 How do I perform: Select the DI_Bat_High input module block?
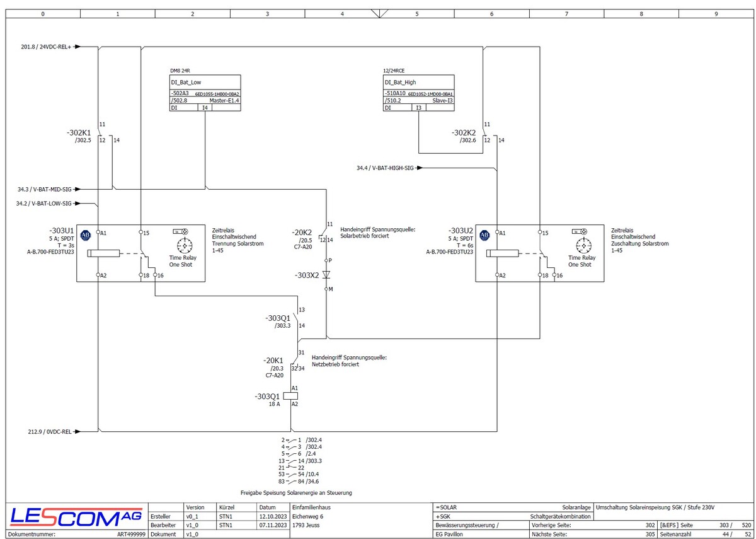click(x=419, y=93)
